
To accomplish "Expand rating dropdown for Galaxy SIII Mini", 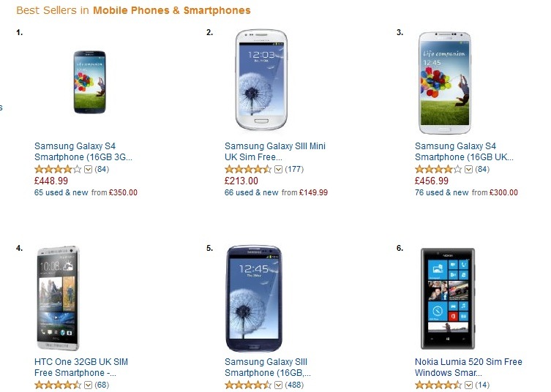I will [278, 170].
